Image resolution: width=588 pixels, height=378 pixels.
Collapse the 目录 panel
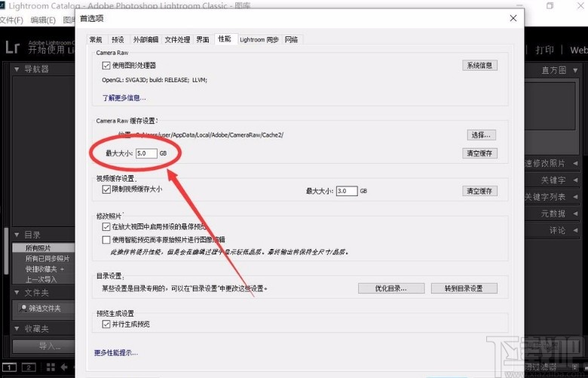[x=17, y=235]
